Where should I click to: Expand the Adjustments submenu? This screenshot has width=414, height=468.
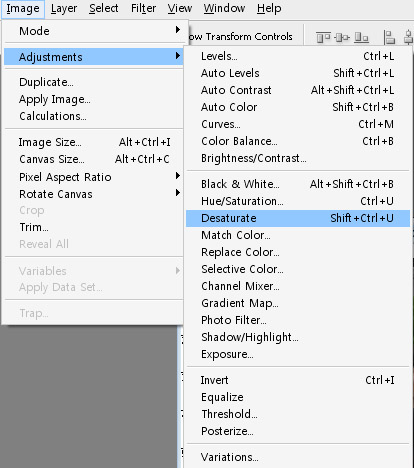pyautogui.click(x=94, y=57)
